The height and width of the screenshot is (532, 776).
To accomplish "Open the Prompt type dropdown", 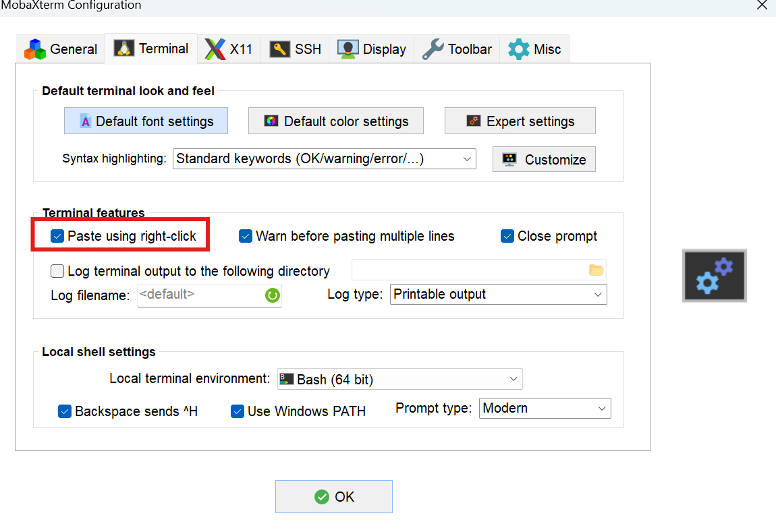I will coord(545,409).
